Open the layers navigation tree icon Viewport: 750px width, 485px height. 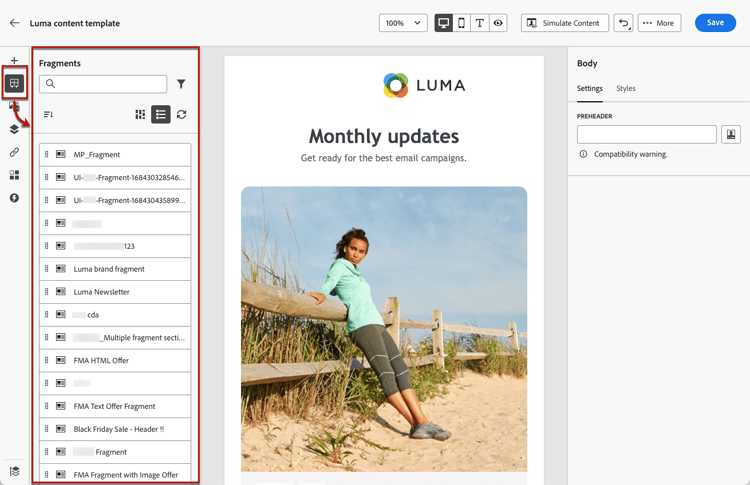coord(14,129)
